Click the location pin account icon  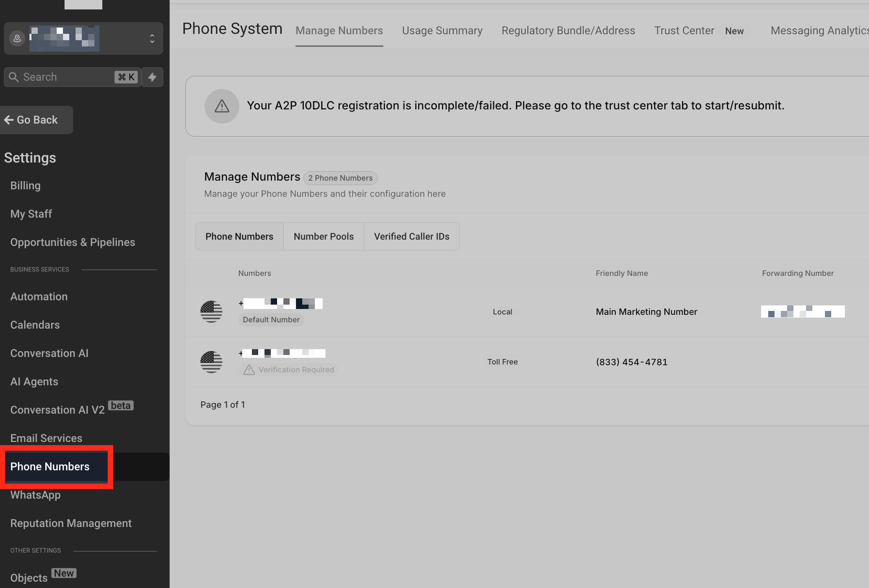tap(17, 39)
